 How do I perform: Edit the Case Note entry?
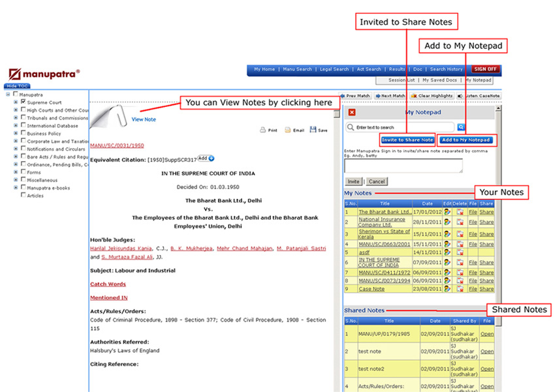tap(447, 289)
